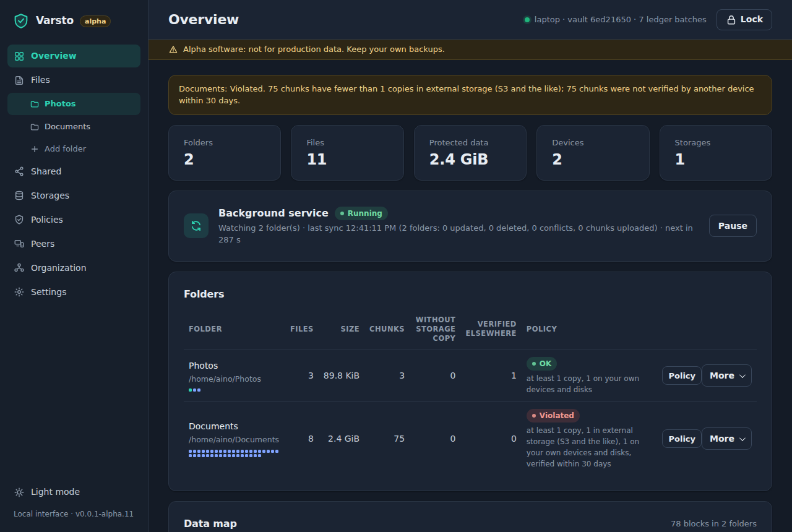
Task: Select Add folder in the sidebar
Action: point(74,149)
